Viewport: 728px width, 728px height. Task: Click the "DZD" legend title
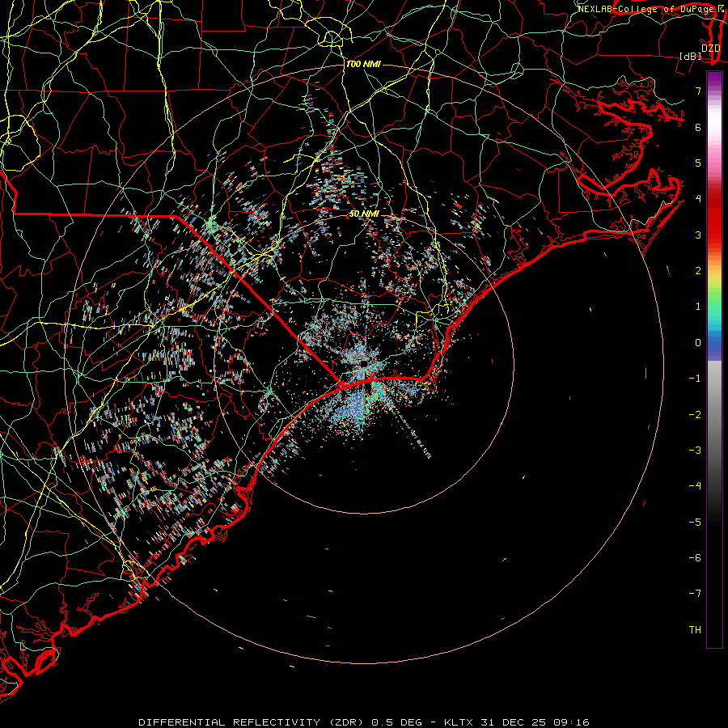(711, 49)
